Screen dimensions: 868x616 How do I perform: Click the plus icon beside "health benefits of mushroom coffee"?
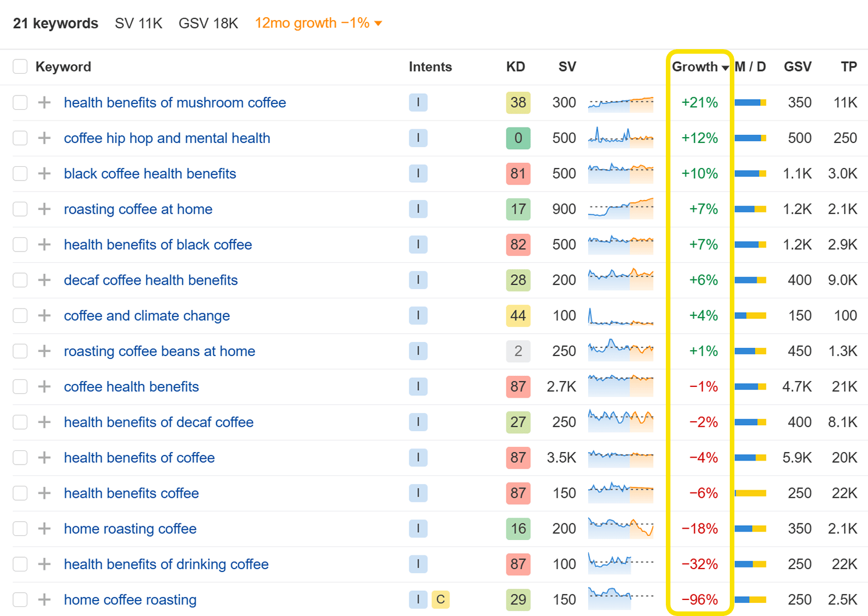coord(43,103)
